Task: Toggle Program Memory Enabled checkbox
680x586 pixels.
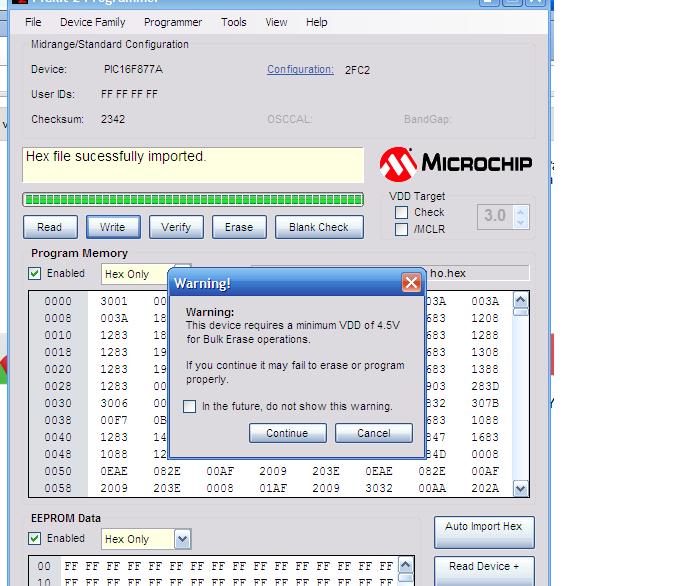Action: pos(35,273)
